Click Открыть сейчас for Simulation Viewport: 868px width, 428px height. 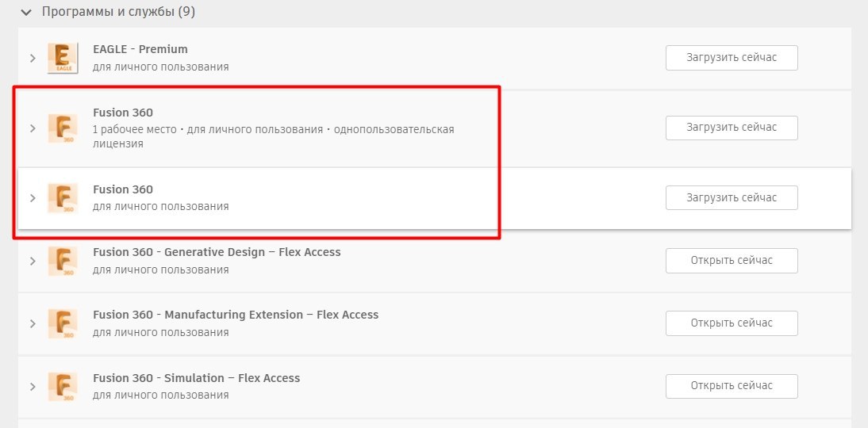[732, 386]
